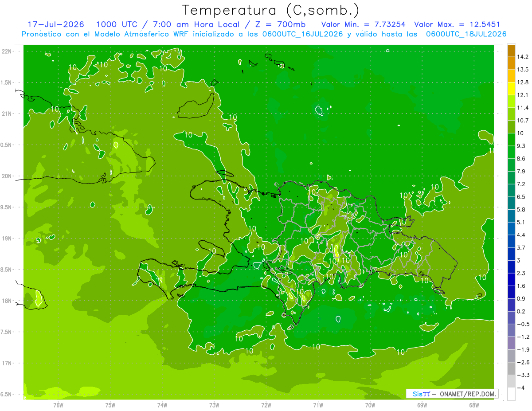Click the map title 'Temperatura (C,somb.)'
Screen dimensions: 532x411
tap(271, 11)
